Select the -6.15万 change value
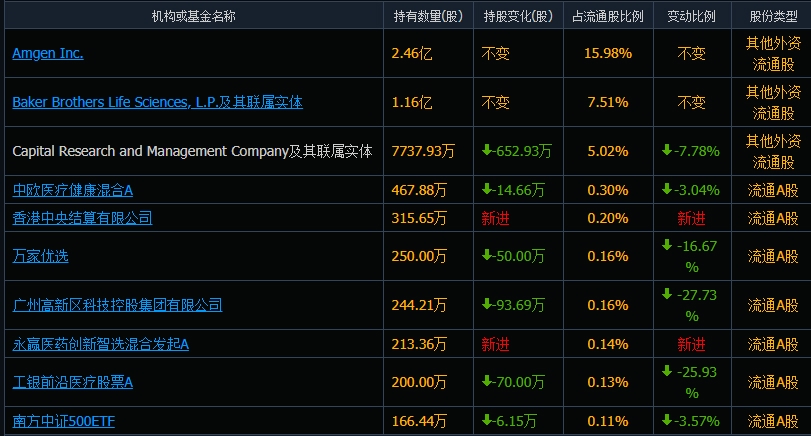The image size is (811, 436). [509, 421]
